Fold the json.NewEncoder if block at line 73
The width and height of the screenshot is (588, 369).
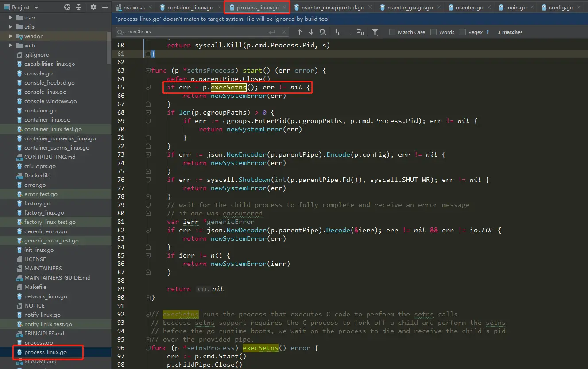tap(148, 154)
